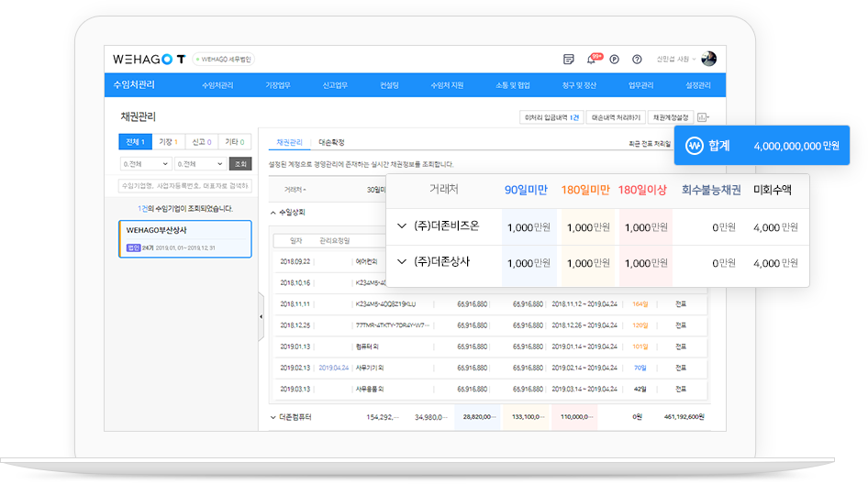The image size is (868, 484).
Task: Click the 101일 overdue value
Action: 640,346
